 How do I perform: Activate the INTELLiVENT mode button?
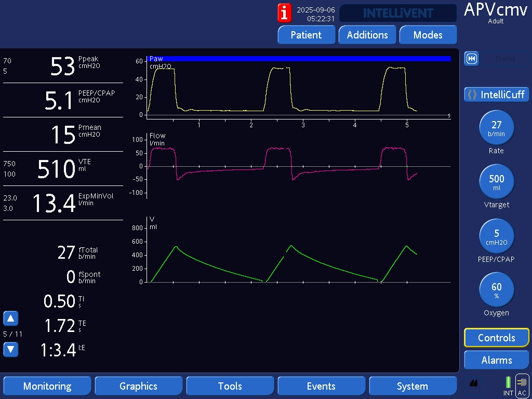pos(398,13)
